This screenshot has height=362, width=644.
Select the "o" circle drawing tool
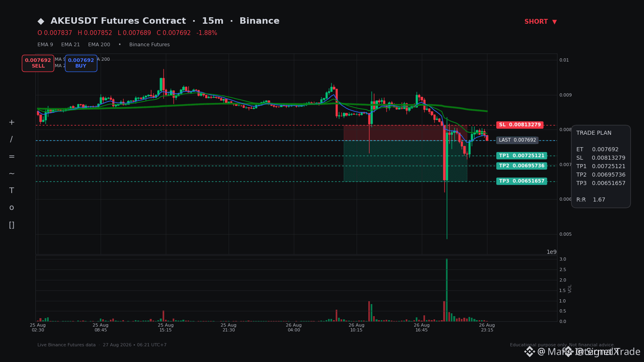(12, 208)
